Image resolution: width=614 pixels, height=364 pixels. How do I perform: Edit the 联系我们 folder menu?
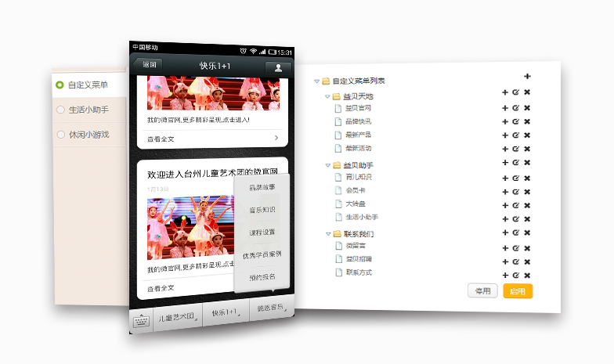(515, 233)
